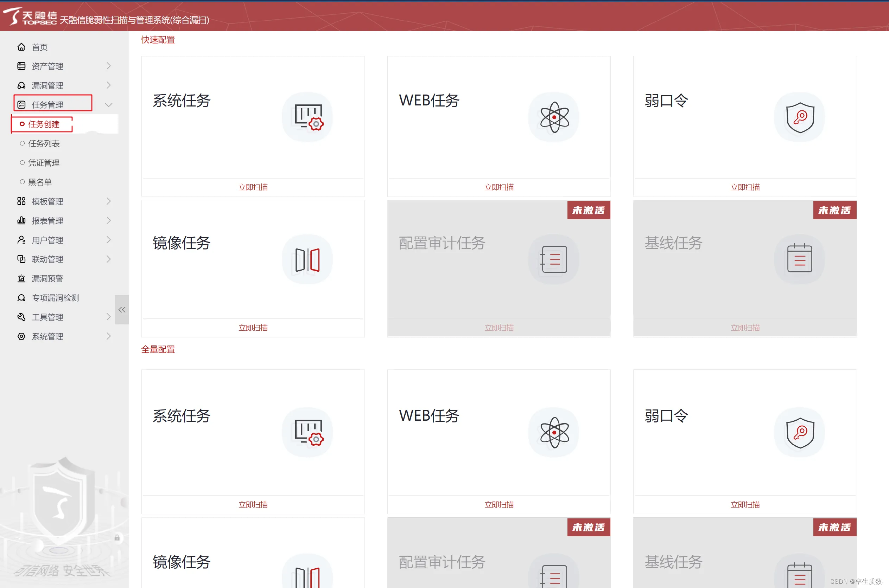Select the 用户管理 user management icon
889x588 pixels.
click(21, 240)
